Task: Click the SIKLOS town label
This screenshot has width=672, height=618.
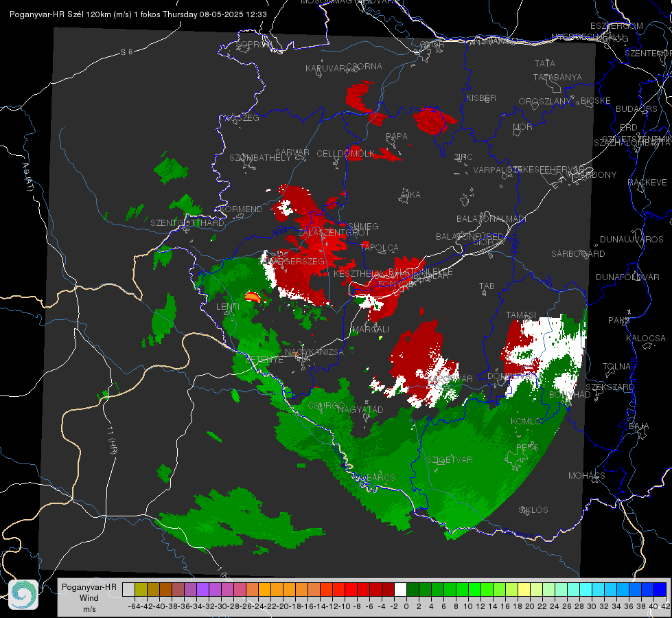Action: [533, 510]
